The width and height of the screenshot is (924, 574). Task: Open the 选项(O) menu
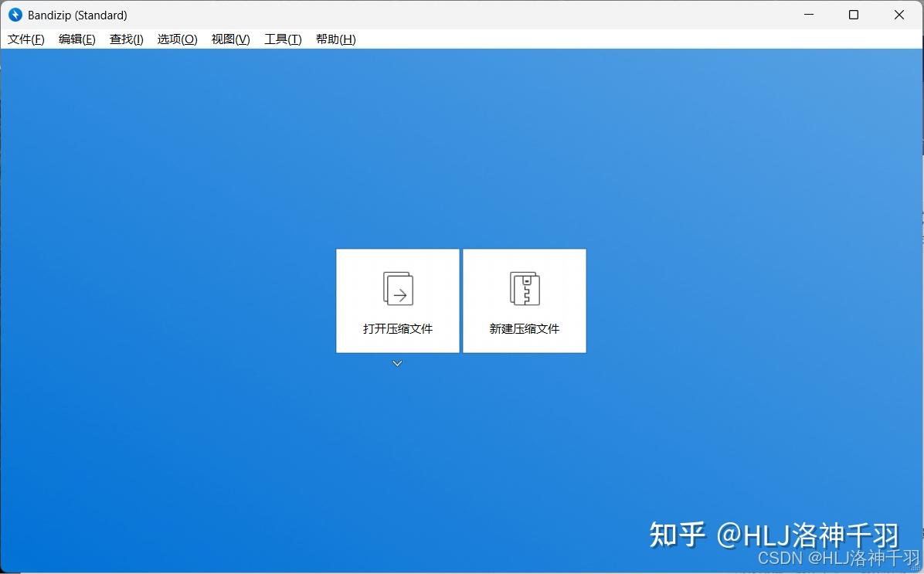pos(177,39)
